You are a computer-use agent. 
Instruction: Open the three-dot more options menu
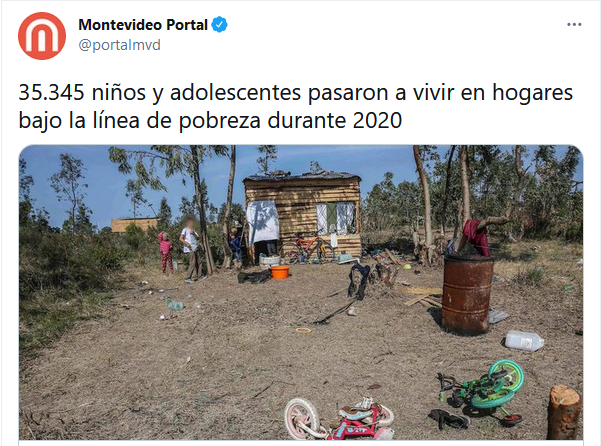(x=574, y=25)
